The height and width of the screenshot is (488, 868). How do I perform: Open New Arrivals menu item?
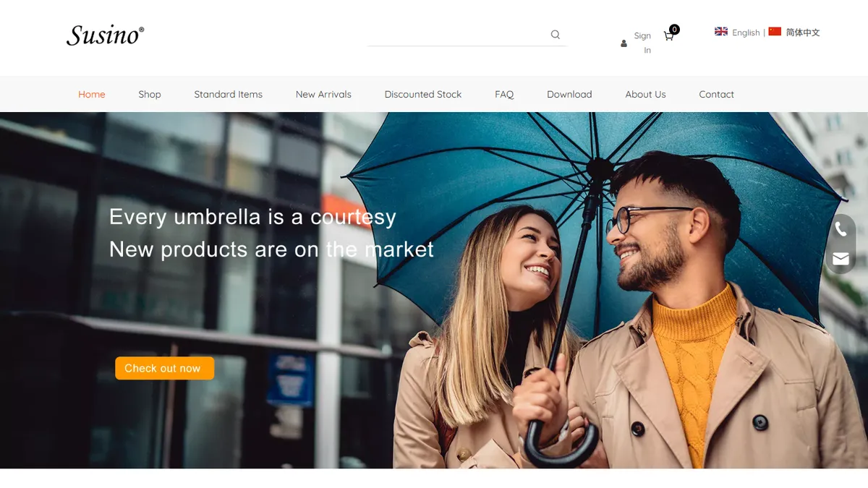click(x=323, y=94)
